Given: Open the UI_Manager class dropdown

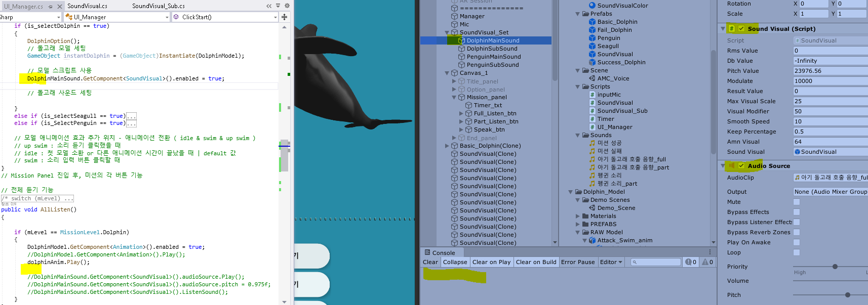Looking at the screenshot, I should coord(116,17).
